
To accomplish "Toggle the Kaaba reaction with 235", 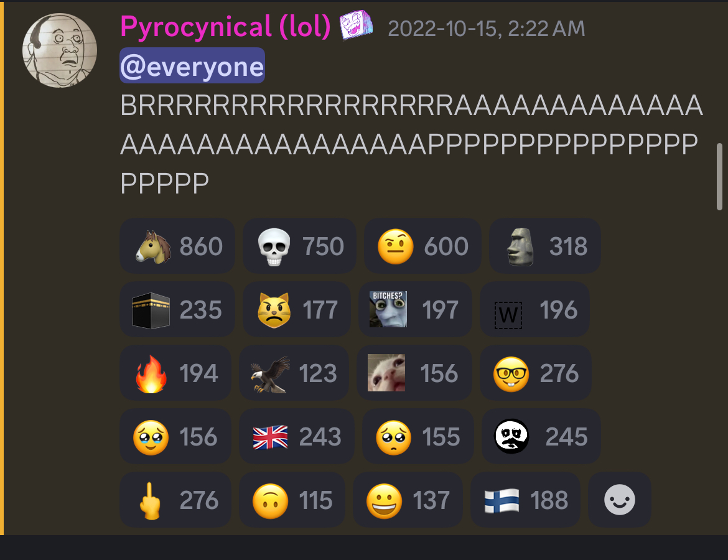I will click(177, 309).
